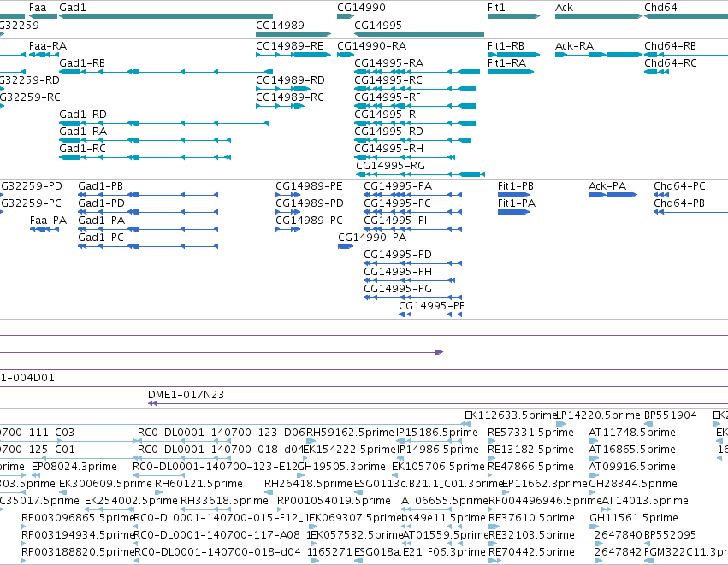Click the CG14995 gene feature bar
Viewport: 728px width, 565px height.
click(419, 34)
